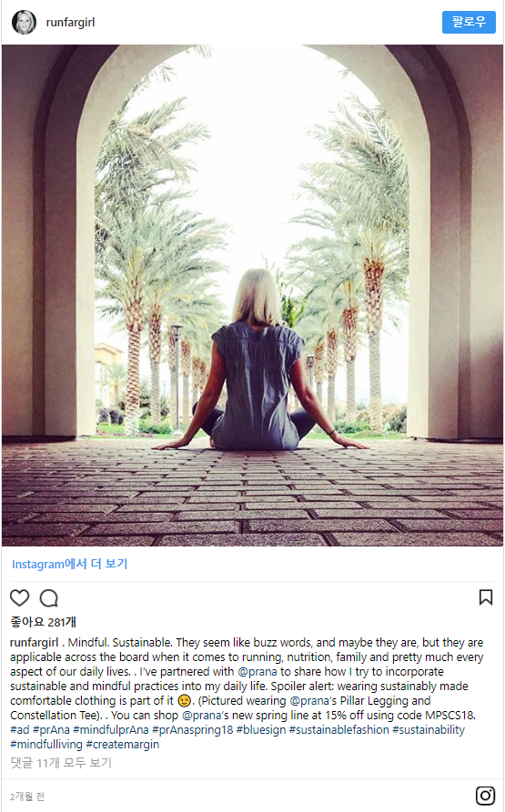This screenshot has height=812, width=505.
Task: Open the #prAnaspring18 hashtag
Action: [193, 729]
